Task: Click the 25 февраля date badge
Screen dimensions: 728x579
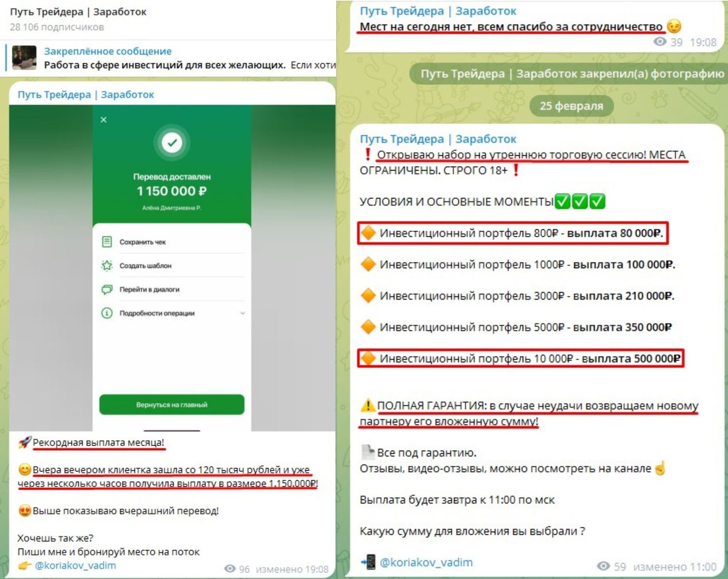Action: click(571, 106)
